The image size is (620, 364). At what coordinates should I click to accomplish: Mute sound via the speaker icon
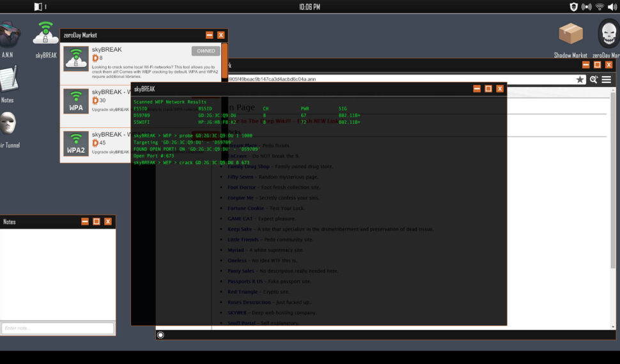tap(612, 7)
